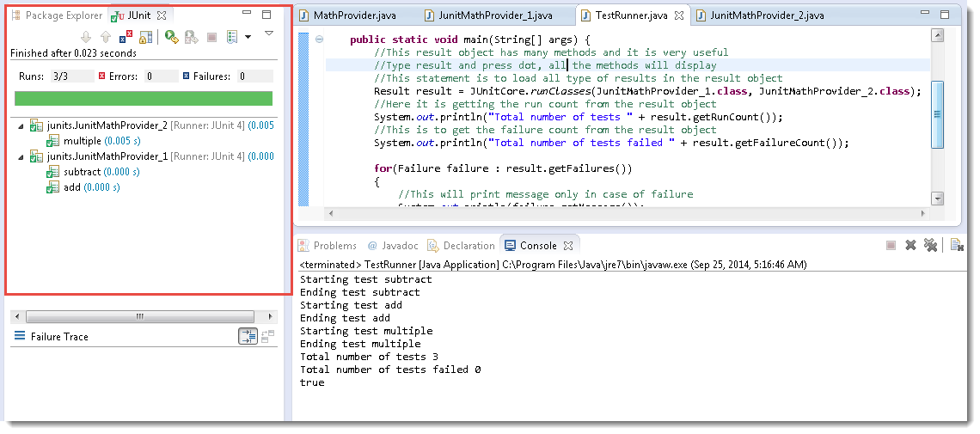Image resolution: width=980 pixels, height=434 pixels.
Task: Open MathProvider.java editor tab
Action: coord(348,15)
